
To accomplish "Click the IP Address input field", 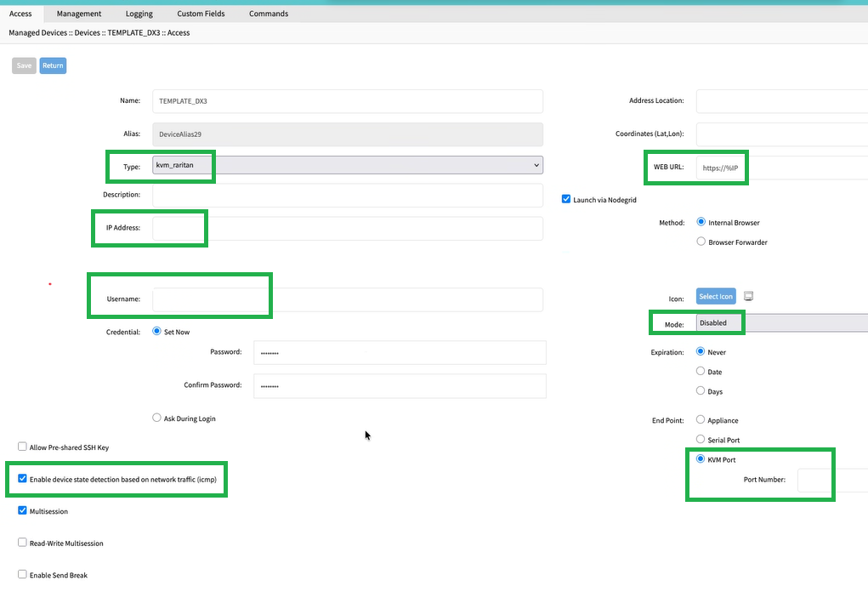I will coord(347,228).
